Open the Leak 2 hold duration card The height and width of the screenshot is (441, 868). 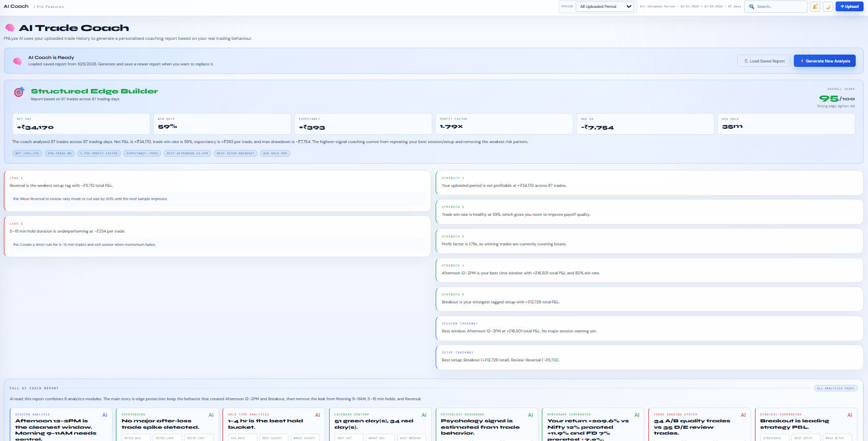coord(217,236)
